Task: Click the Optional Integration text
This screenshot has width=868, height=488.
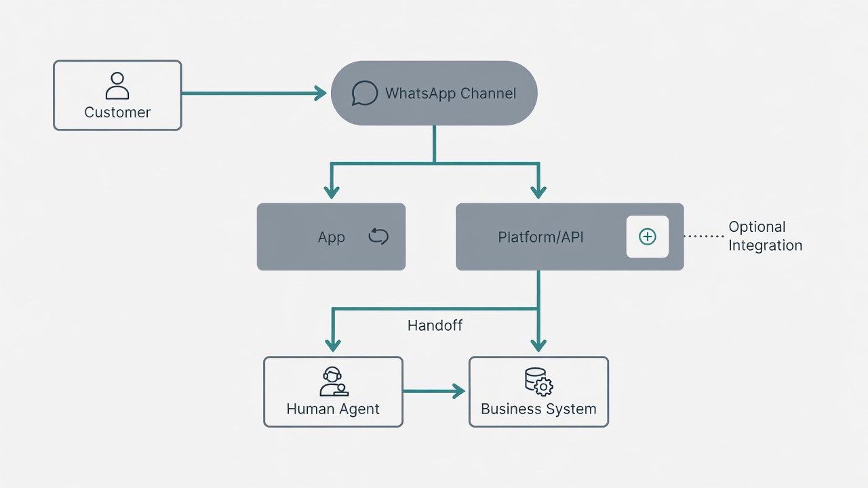Action: pos(766,236)
